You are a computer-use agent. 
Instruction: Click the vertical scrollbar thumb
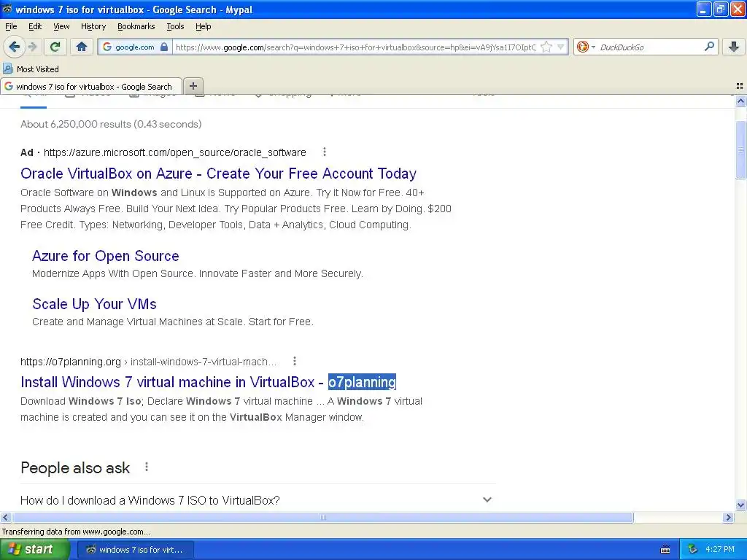pos(740,150)
